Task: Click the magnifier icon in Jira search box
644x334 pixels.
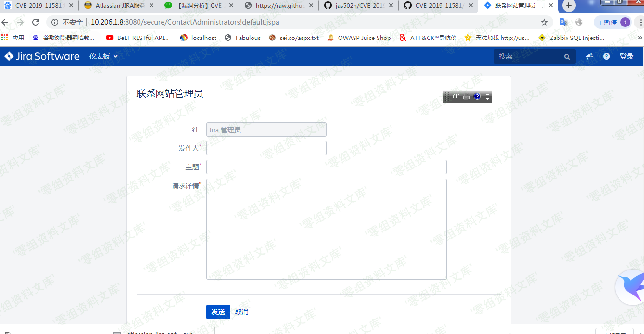Action: point(567,57)
